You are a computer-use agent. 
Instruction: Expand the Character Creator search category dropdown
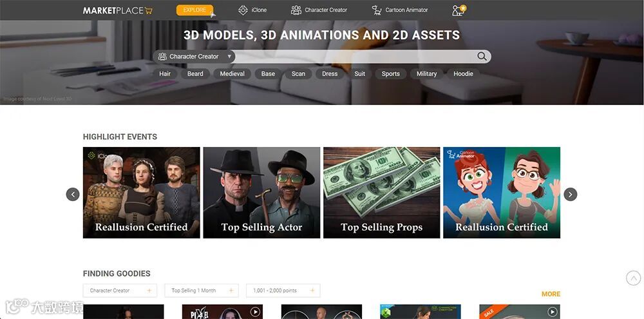(x=194, y=56)
